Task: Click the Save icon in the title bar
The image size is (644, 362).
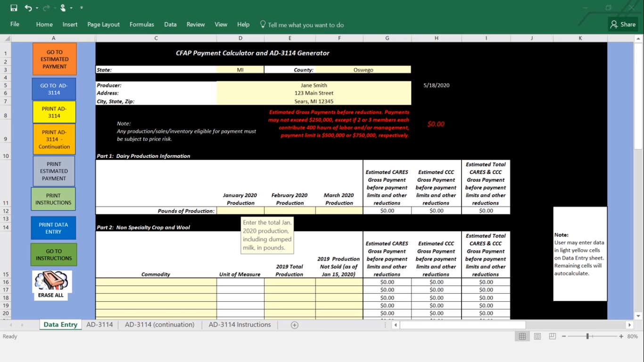Action: (x=14, y=8)
